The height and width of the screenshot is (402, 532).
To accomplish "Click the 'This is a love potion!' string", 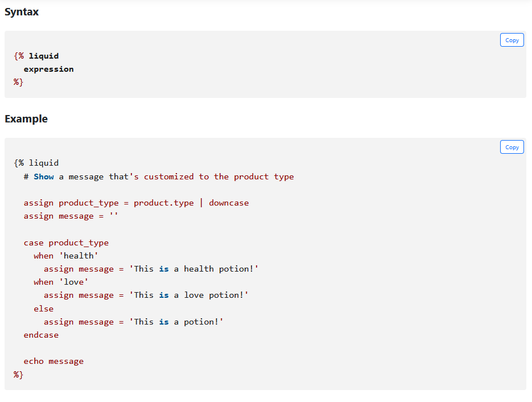I will coord(188,295).
